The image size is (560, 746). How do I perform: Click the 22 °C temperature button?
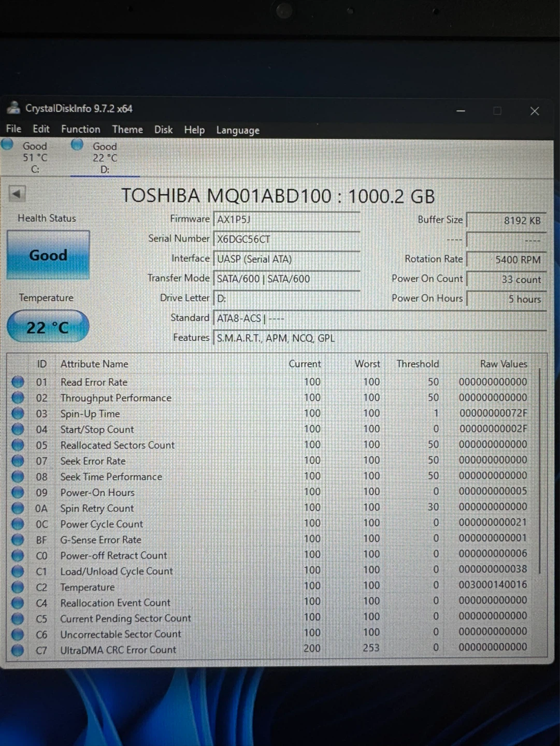click(48, 327)
